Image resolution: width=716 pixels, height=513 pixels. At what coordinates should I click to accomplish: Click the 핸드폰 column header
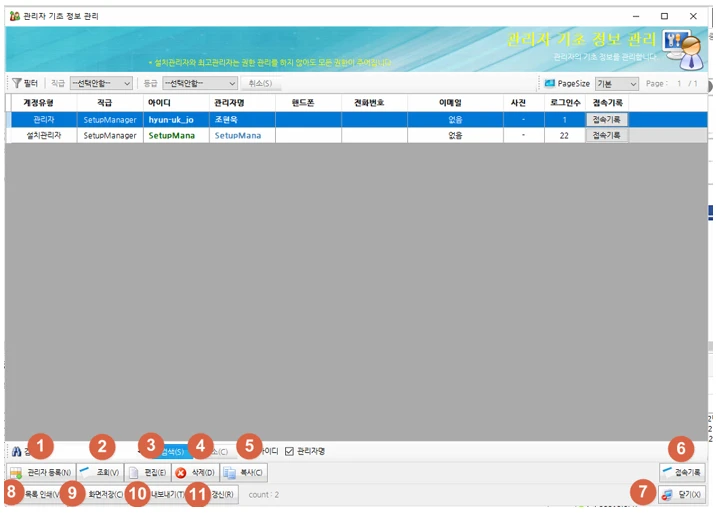[x=308, y=103]
